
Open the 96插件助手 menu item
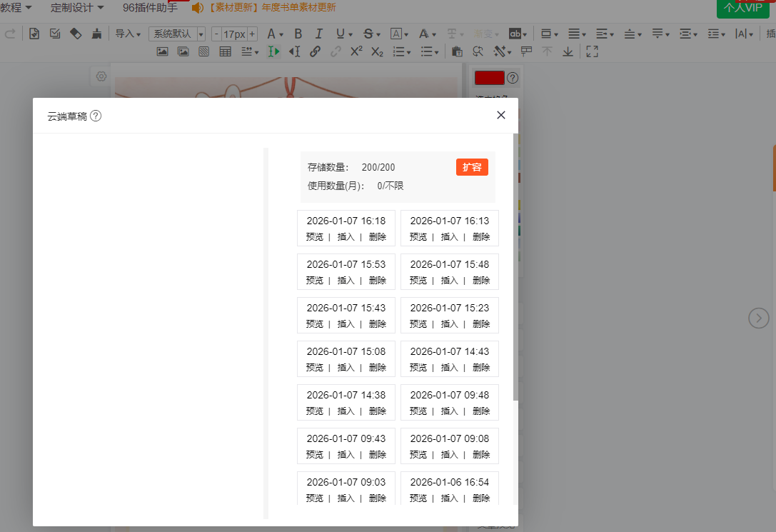click(150, 7)
